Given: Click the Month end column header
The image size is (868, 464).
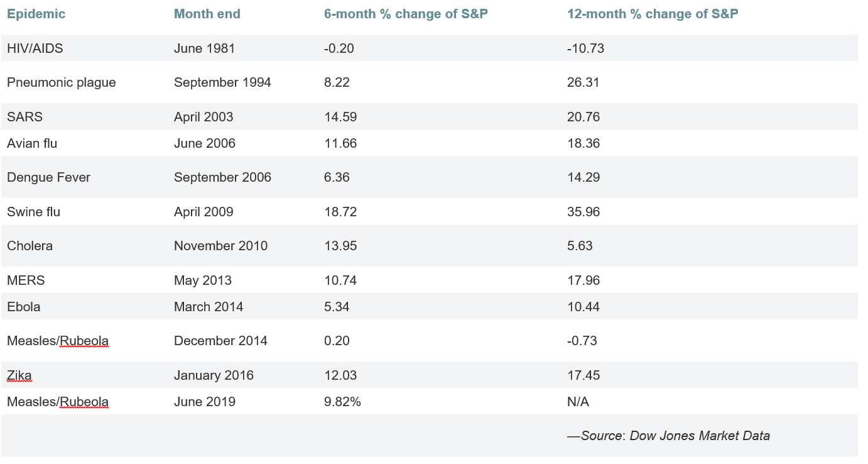Looking at the screenshot, I should [x=207, y=14].
